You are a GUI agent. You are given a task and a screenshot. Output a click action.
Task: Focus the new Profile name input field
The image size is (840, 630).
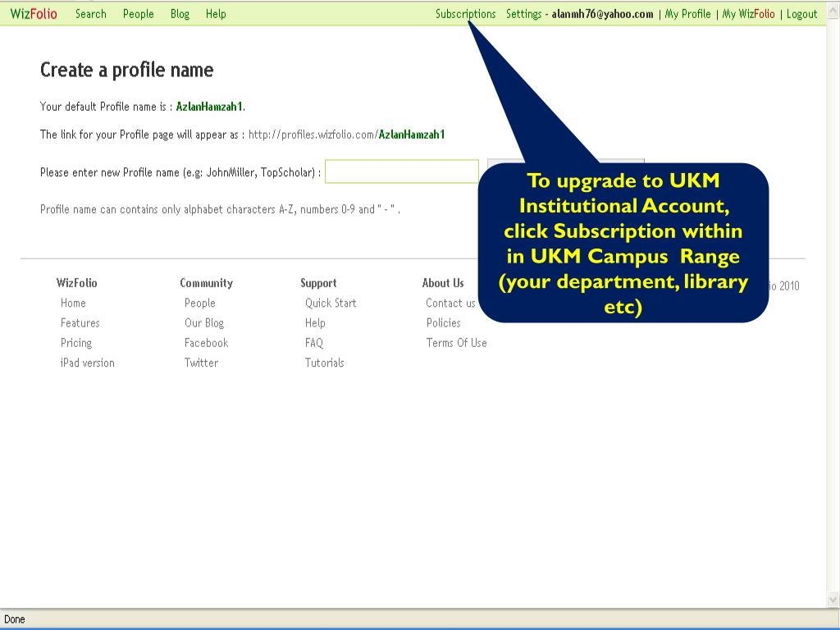coord(402,171)
